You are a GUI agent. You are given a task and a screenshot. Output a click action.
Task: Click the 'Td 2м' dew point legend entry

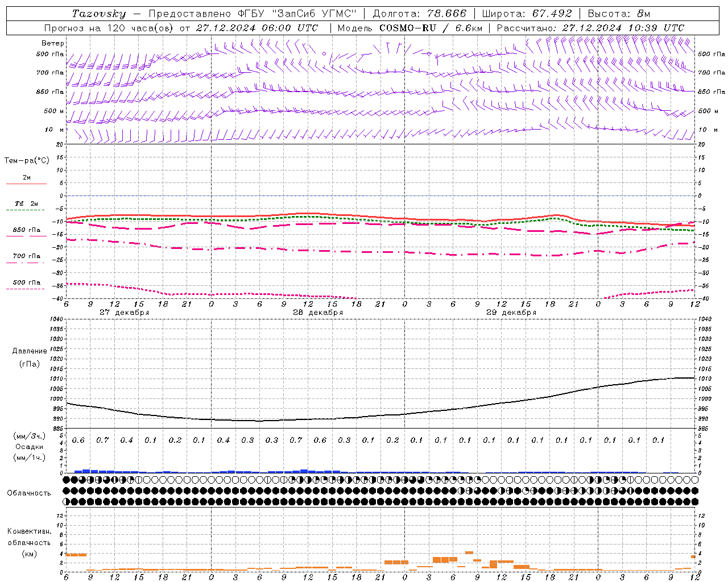point(27,203)
